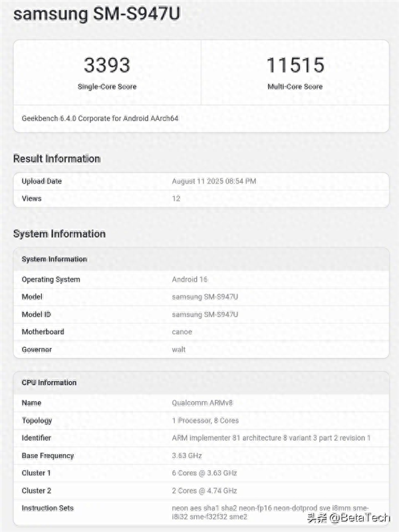Click the Single-Core Score label

(x=107, y=86)
